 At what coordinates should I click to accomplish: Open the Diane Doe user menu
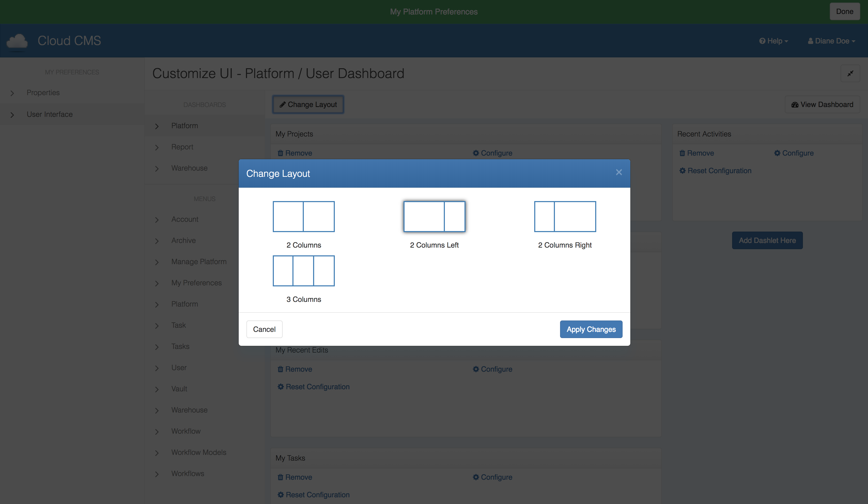tap(831, 41)
